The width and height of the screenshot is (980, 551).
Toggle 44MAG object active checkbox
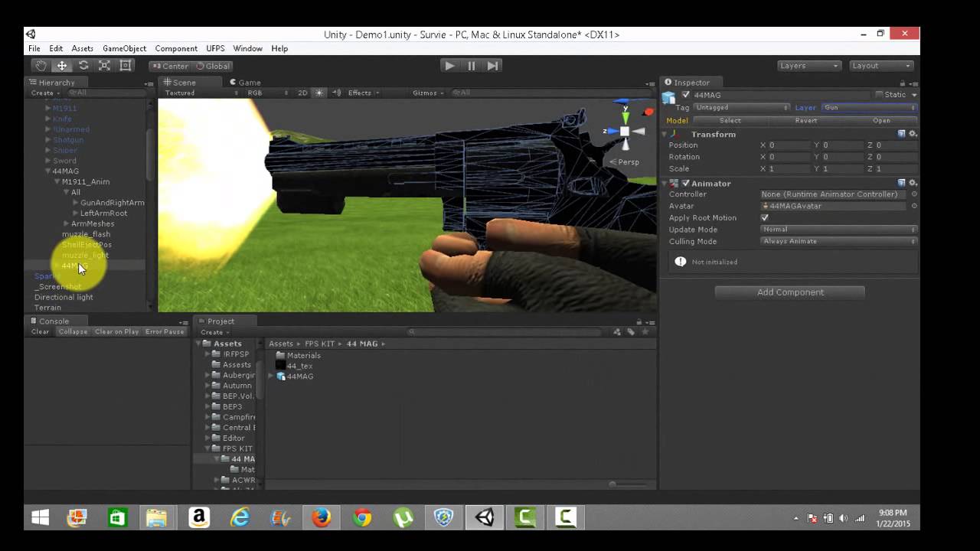coord(685,95)
